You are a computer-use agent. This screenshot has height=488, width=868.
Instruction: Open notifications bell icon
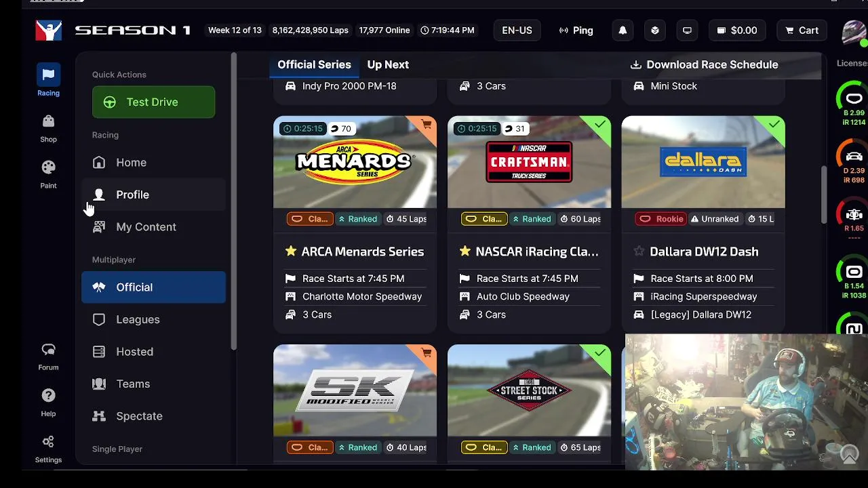[x=623, y=30]
